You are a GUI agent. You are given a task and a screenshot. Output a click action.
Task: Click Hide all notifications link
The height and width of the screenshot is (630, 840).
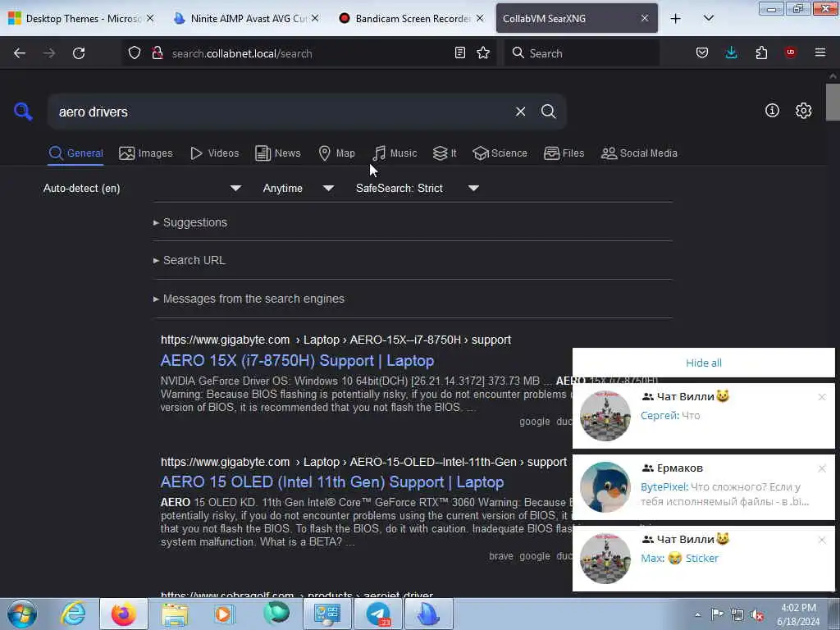703,363
